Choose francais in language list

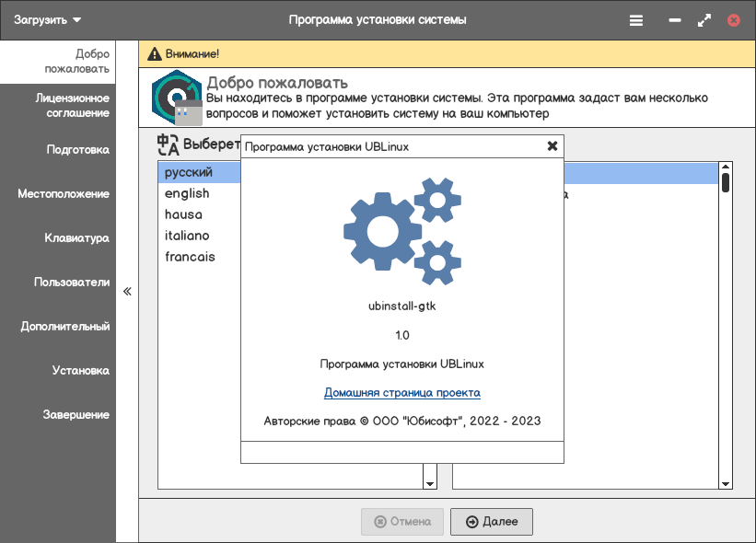coord(200,257)
